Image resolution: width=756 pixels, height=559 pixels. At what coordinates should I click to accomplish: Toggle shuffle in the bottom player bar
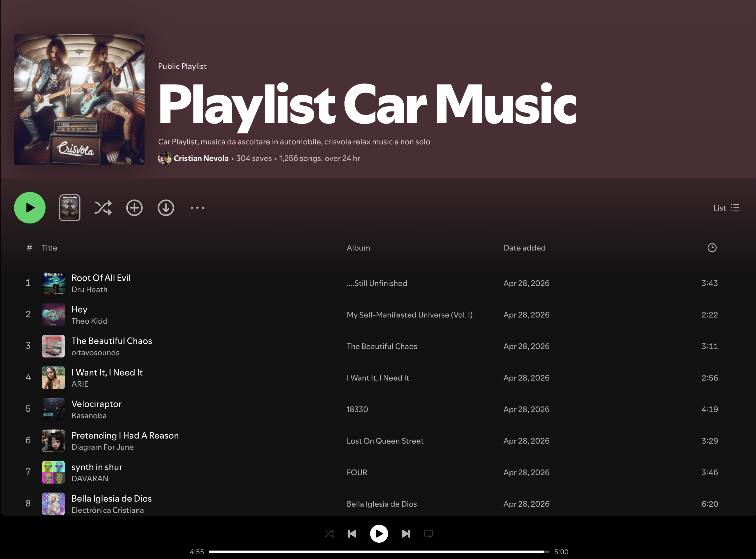coord(329,534)
